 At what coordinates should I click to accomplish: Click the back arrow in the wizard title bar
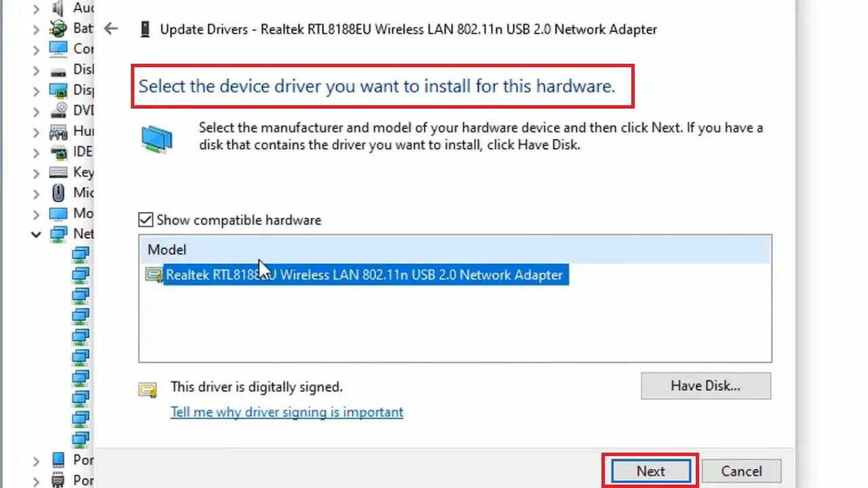click(111, 29)
